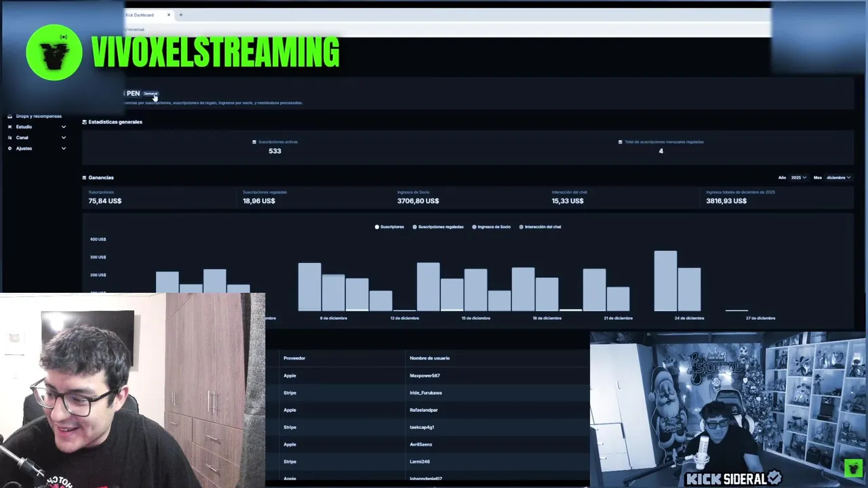
Task: Close the Kick Dashboard browser tab
Action: [x=169, y=15]
